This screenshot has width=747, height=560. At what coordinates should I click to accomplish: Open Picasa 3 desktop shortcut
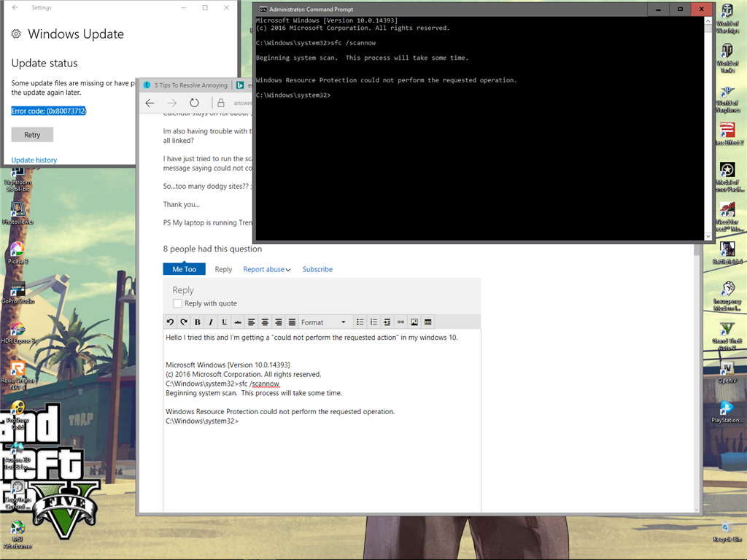point(18,253)
